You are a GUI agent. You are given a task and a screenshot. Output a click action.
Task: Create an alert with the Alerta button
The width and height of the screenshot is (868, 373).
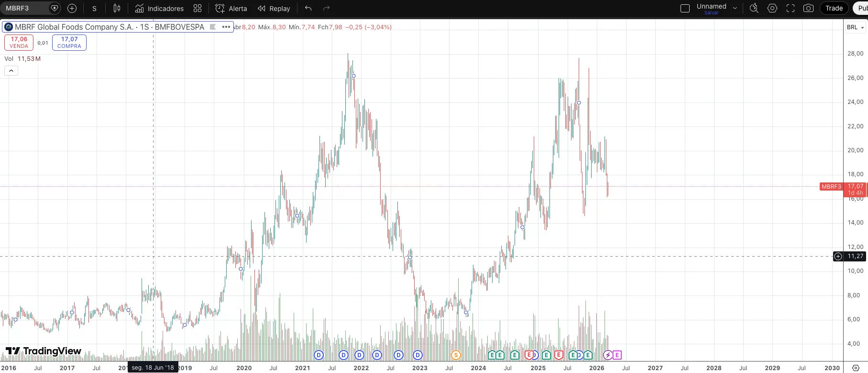pos(231,9)
